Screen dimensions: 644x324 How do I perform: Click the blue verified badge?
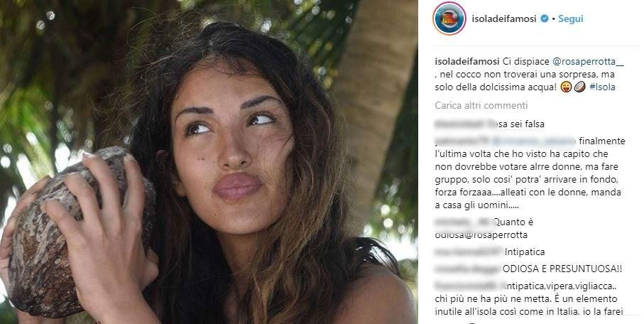coord(545,18)
